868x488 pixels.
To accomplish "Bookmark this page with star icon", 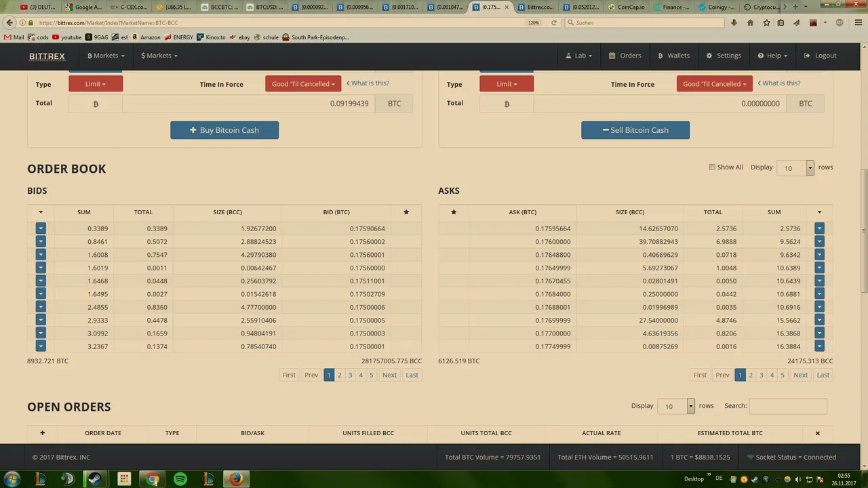I will pyautogui.click(x=766, y=22).
